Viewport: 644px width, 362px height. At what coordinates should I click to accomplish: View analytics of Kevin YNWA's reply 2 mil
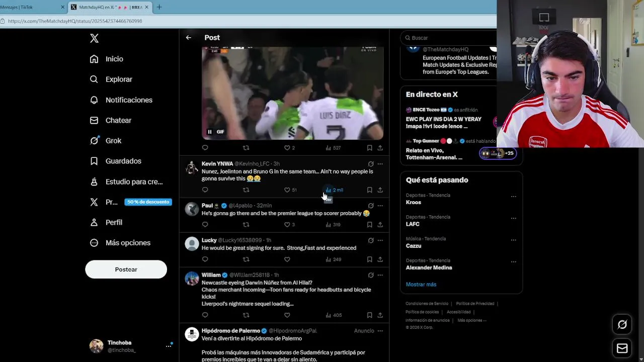334,190
